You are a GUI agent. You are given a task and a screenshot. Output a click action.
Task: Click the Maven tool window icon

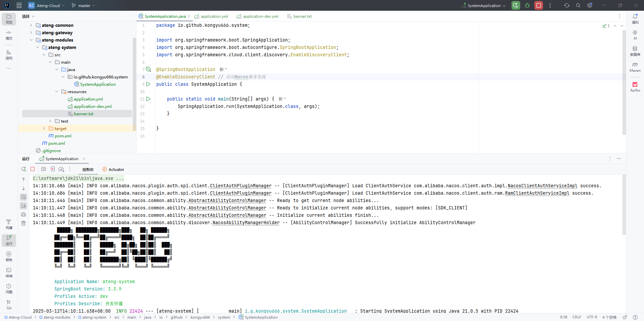(x=635, y=67)
